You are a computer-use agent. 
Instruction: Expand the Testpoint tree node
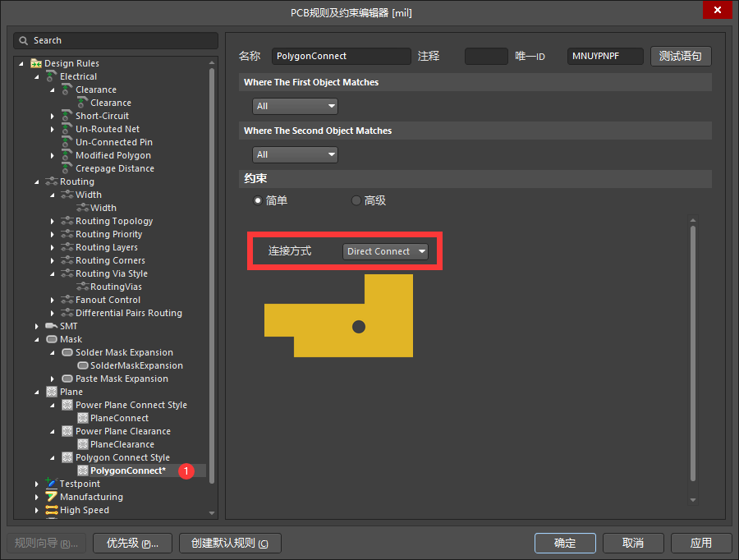click(37, 484)
